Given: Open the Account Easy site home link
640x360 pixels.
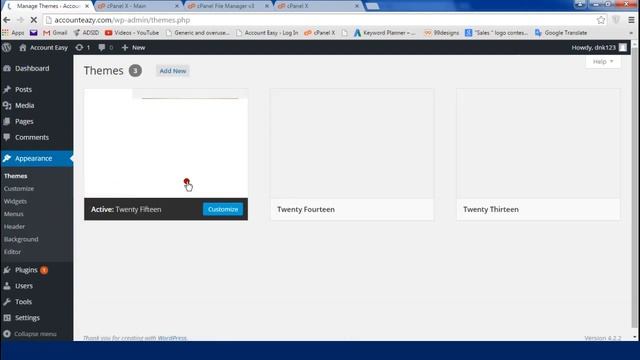Looking at the screenshot, I should pyautogui.click(x=44, y=47).
